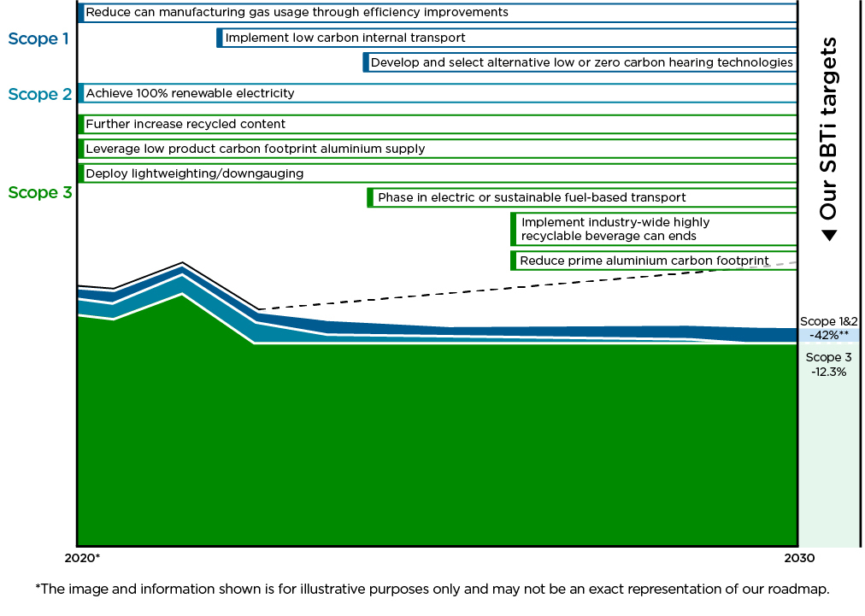Click the Scope 2 label
This screenshot has height=616, width=865.
coord(39,94)
